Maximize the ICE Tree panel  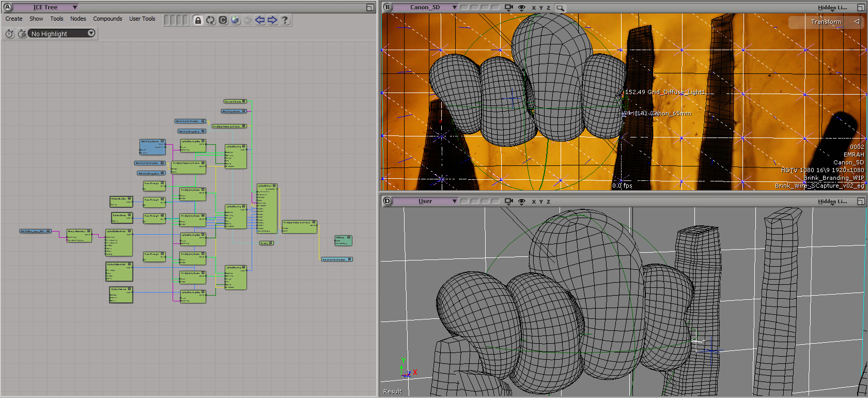point(370,7)
